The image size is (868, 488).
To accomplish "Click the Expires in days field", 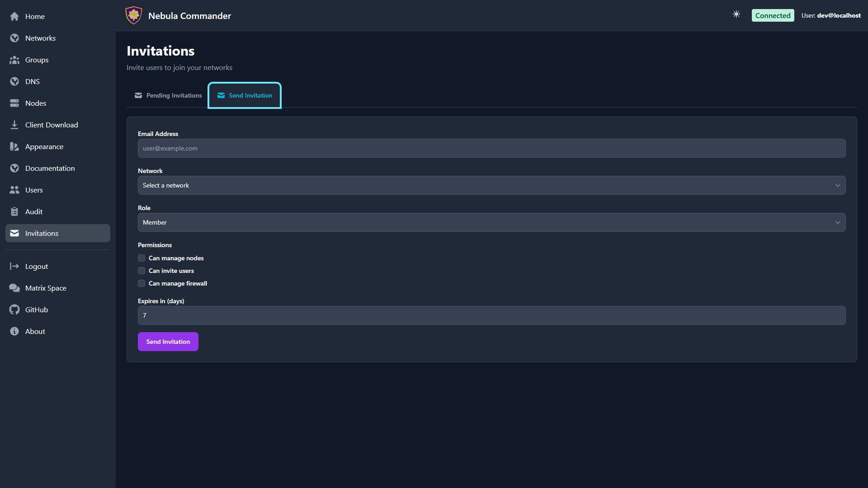I will (x=491, y=315).
